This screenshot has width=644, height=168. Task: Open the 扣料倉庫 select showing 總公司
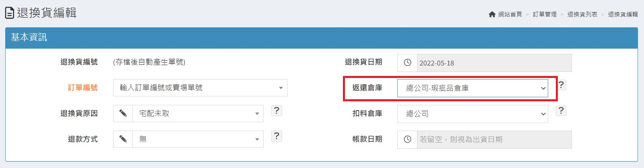(472, 114)
